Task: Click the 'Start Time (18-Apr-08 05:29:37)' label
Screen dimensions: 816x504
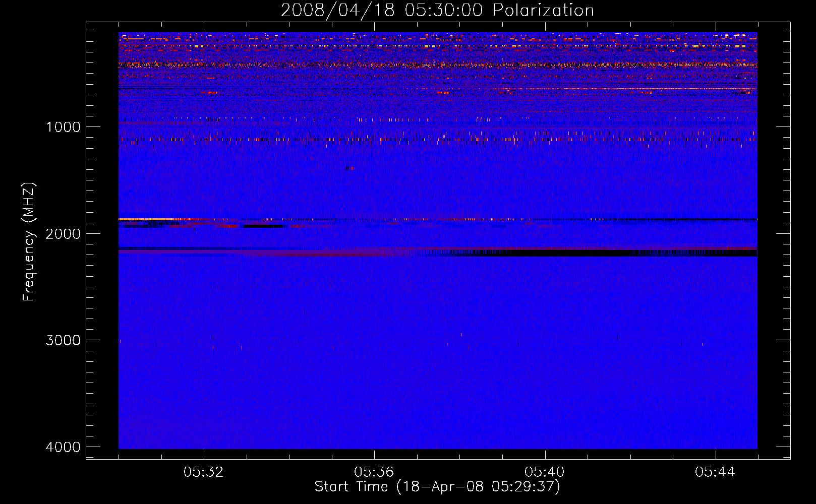Action: coord(437,487)
